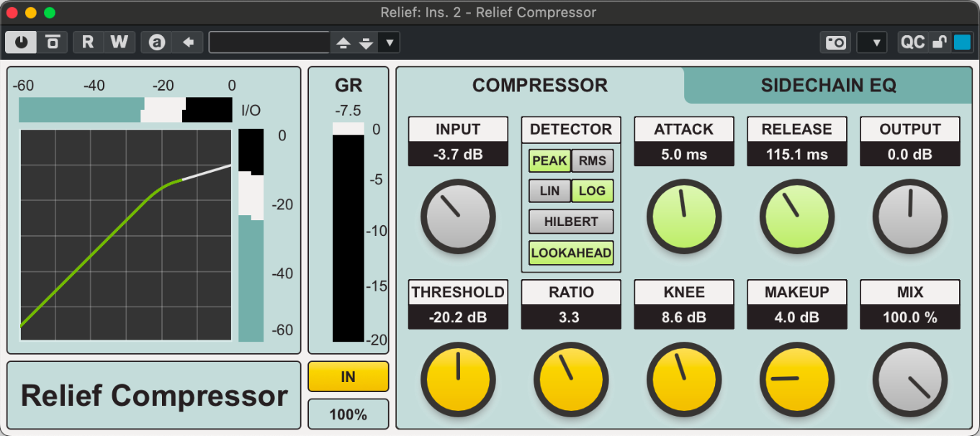Click the bypass effect icon
Image resolution: width=980 pixels, height=436 pixels.
[x=53, y=42]
